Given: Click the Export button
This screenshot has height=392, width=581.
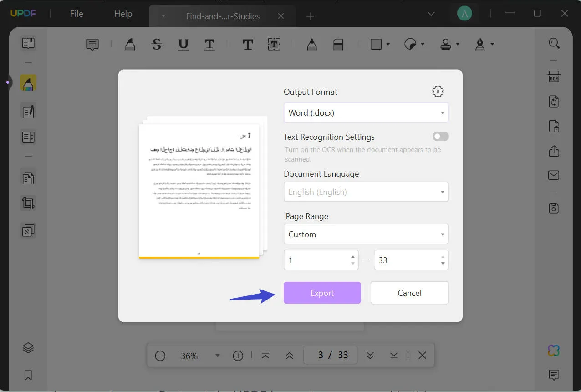Looking at the screenshot, I should (322, 293).
